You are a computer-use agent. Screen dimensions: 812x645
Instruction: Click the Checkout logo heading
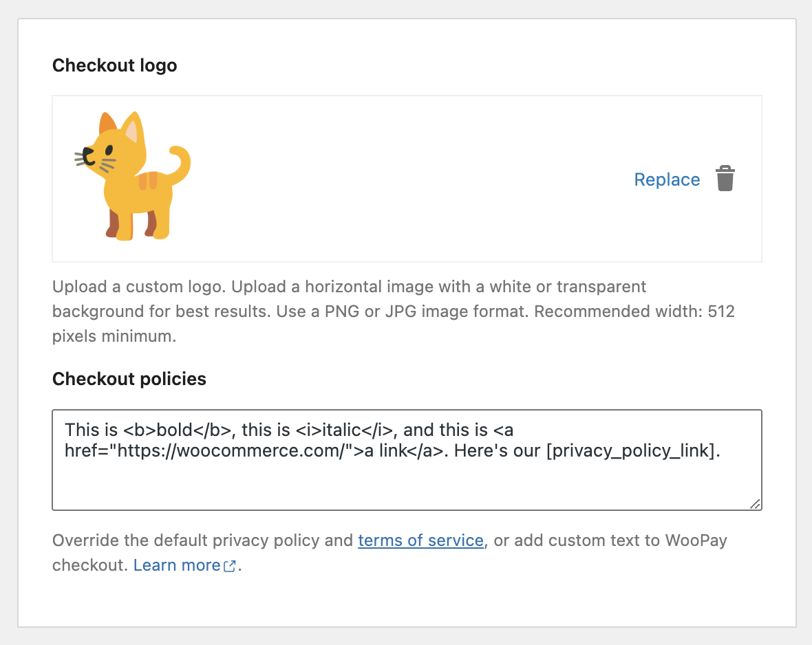115,65
